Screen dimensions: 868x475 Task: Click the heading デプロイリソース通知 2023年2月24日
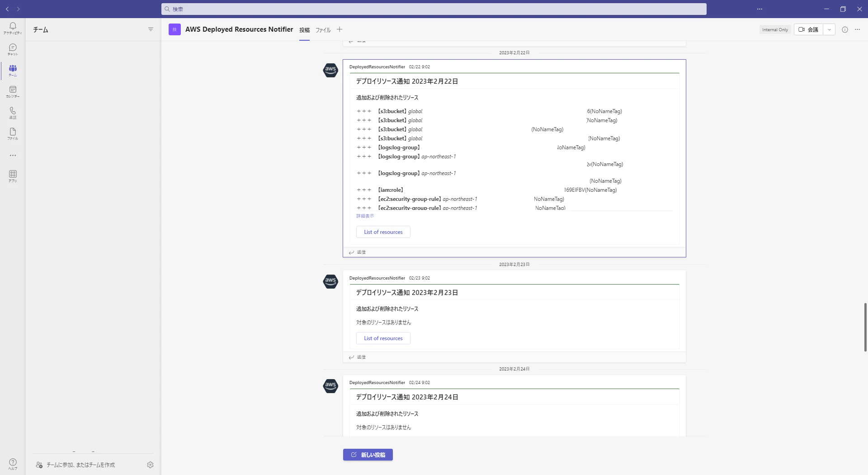click(x=407, y=397)
